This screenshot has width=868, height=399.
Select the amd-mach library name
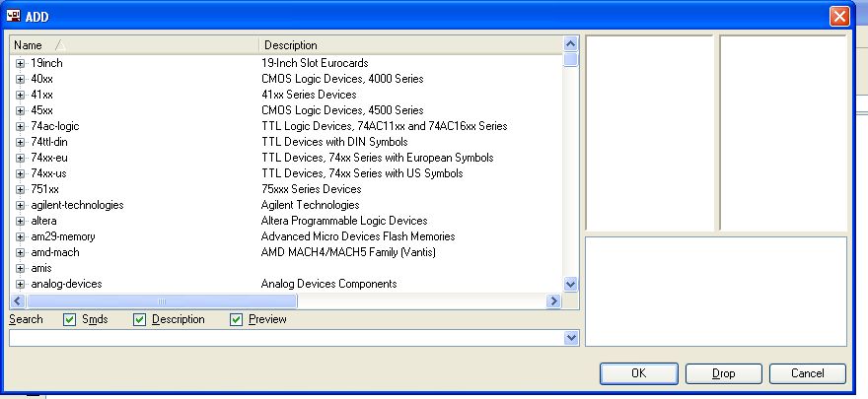pyautogui.click(x=55, y=252)
